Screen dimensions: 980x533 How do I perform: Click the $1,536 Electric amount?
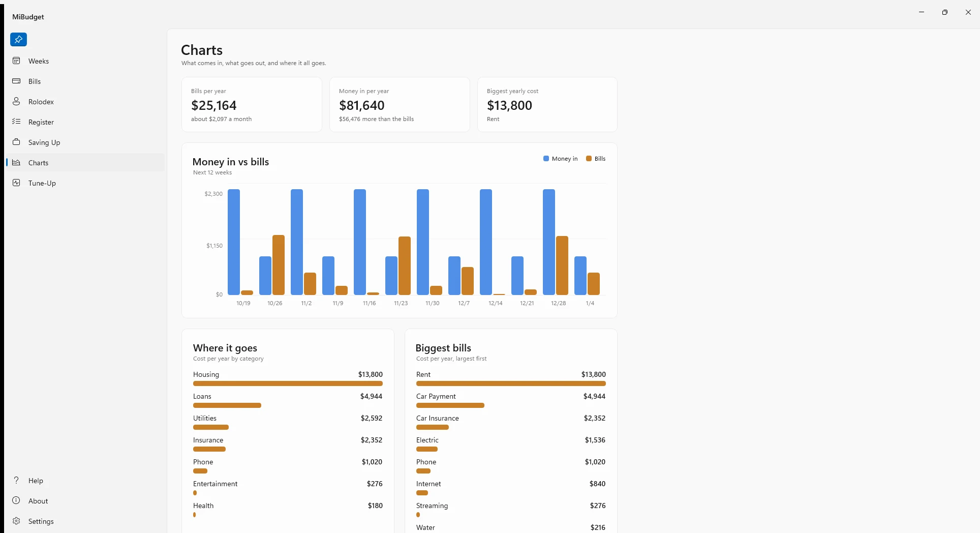pyautogui.click(x=595, y=440)
